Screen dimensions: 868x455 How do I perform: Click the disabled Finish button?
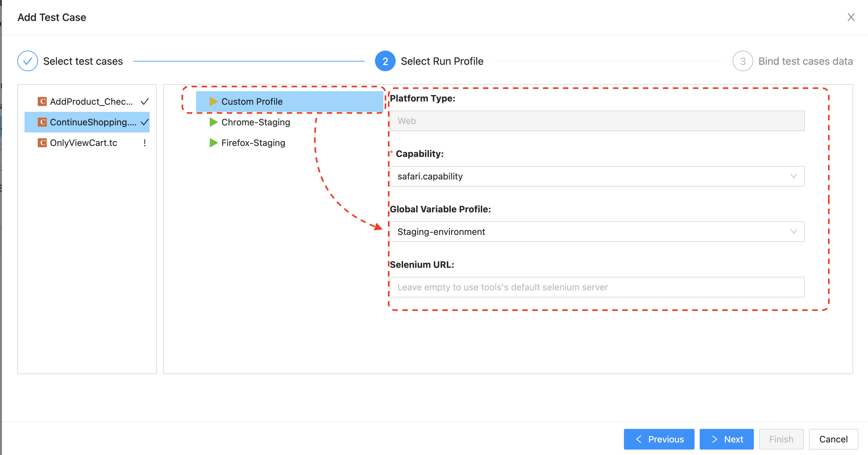(781, 439)
